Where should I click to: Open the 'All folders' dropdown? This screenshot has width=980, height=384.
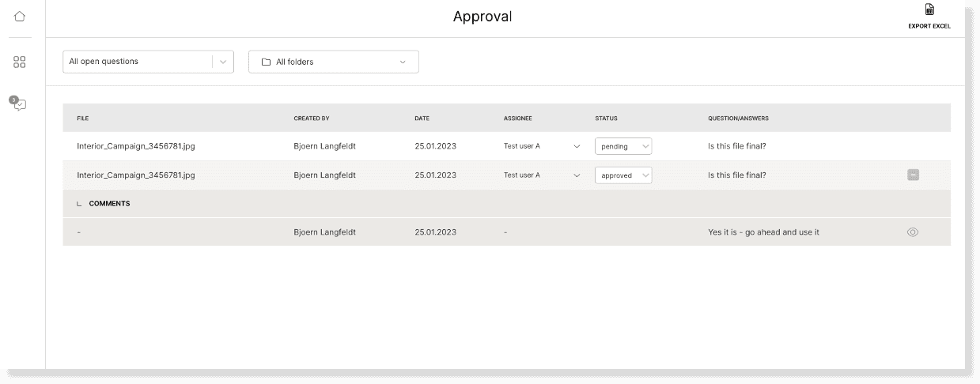point(333,62)
